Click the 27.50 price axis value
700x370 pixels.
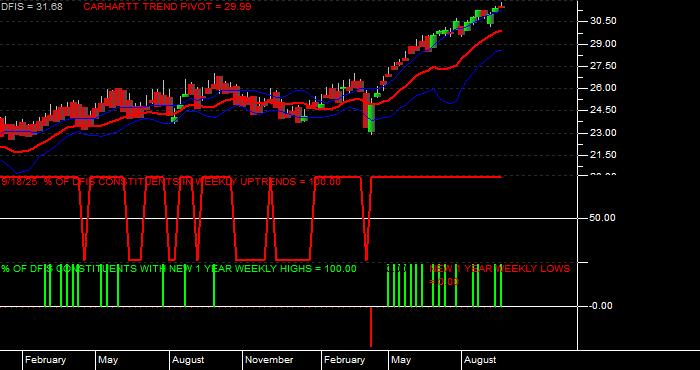coord(603,66)
